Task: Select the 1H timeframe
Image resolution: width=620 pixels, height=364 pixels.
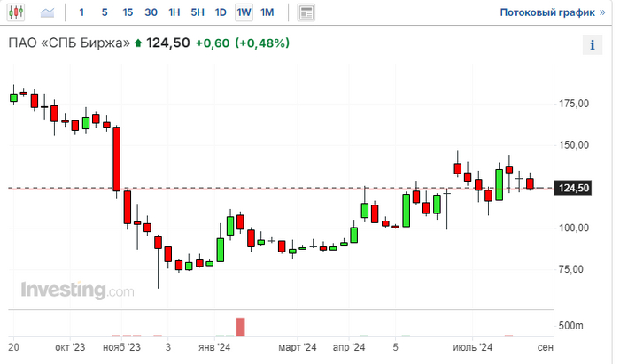Action: pos(174,12)
